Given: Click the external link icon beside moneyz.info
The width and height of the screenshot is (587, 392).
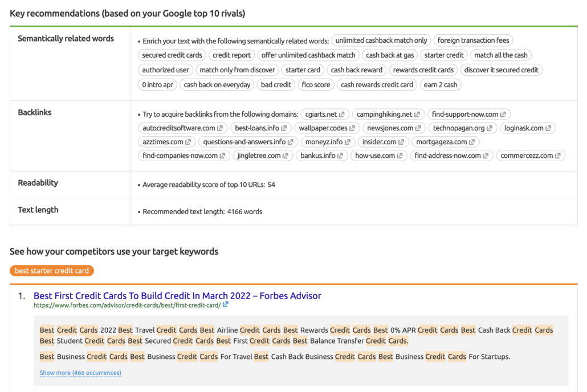Looking at the screenshot, I should coord(347,142).
